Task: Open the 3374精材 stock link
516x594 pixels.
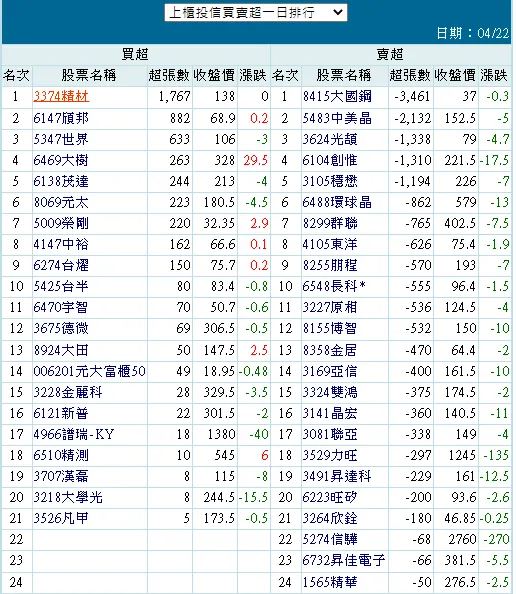Action: [x=61, y=97]
